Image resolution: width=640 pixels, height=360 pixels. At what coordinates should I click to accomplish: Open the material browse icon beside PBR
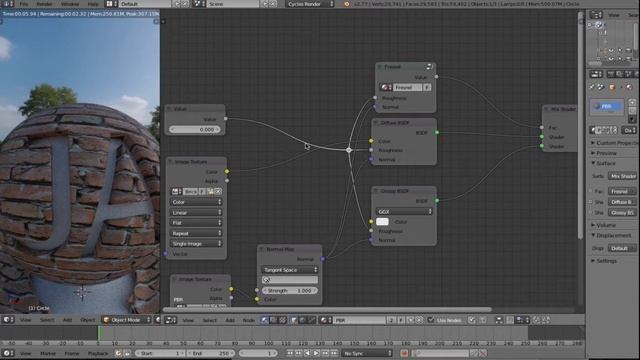(326, 320)
